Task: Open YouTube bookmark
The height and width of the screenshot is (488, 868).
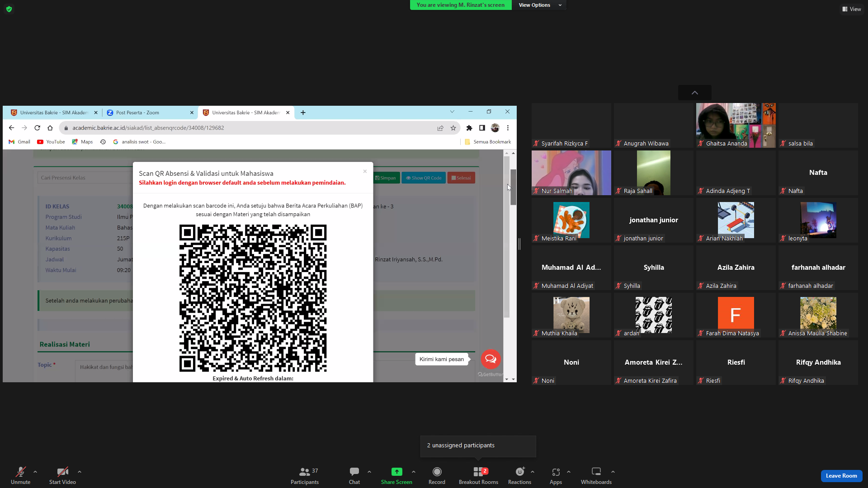Action: tap(51, 142)
